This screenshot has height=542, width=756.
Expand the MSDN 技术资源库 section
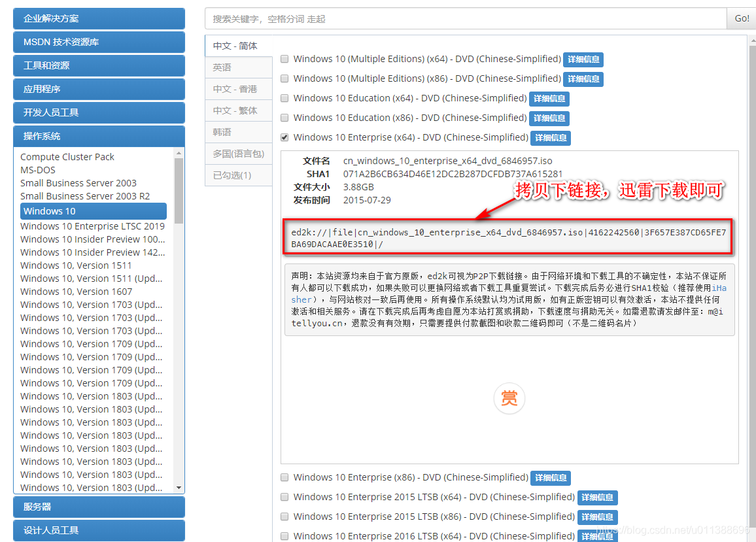pyautogui.click(x=99, y=42)
